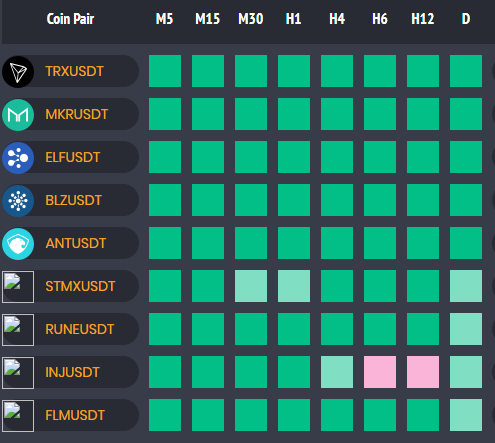Image resolution: width=495 pixels, height=443 pixels.
Task: Click the green H4 cell for MKRUSDT
Action: 337,114
